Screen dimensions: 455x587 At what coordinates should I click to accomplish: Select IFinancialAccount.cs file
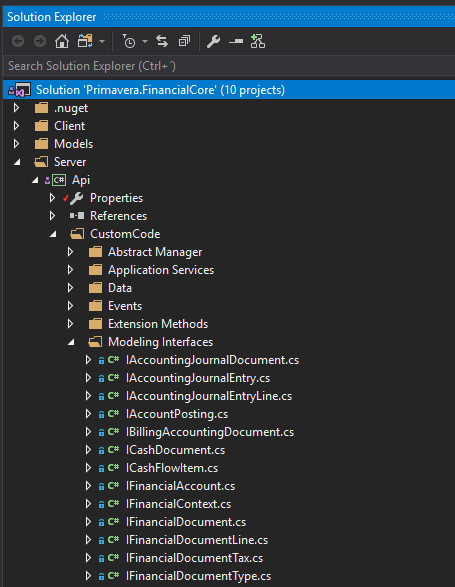181,486
